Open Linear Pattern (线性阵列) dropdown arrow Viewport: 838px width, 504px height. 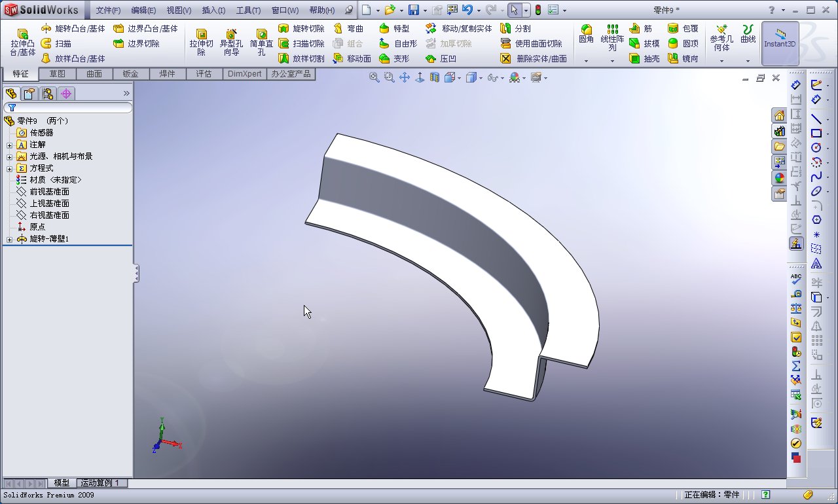click(612, 61)
